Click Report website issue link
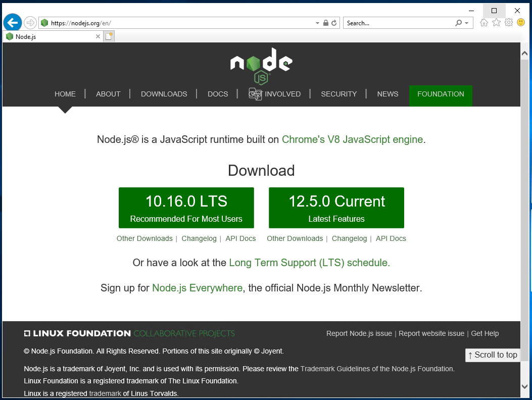The width and height of the screenshot is (532, 400). tap(431, 333)
